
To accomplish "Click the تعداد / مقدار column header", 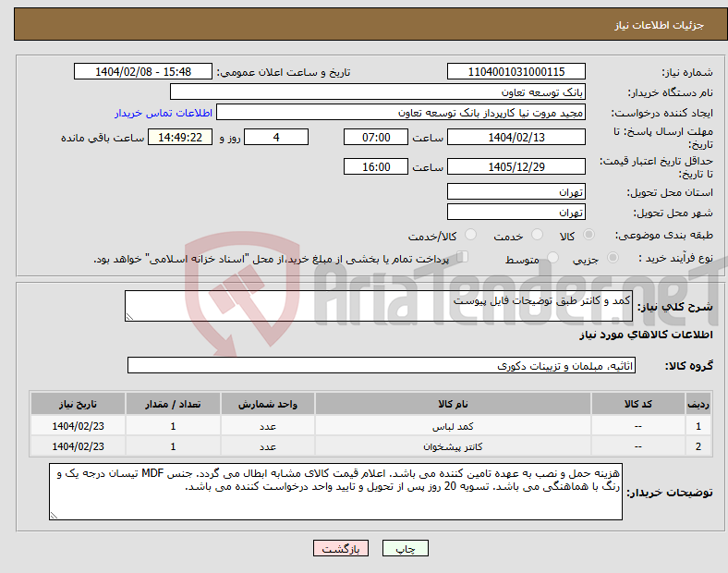I will [x=173, y=404].
